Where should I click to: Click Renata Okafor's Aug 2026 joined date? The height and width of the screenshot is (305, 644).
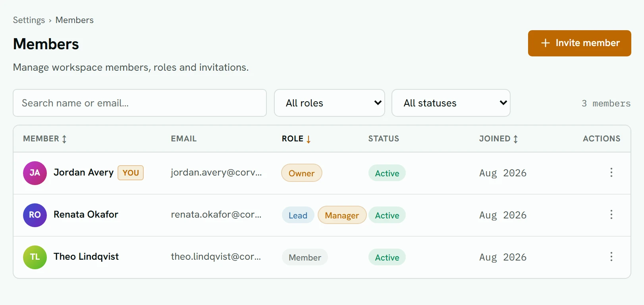(x=503, y=215)
